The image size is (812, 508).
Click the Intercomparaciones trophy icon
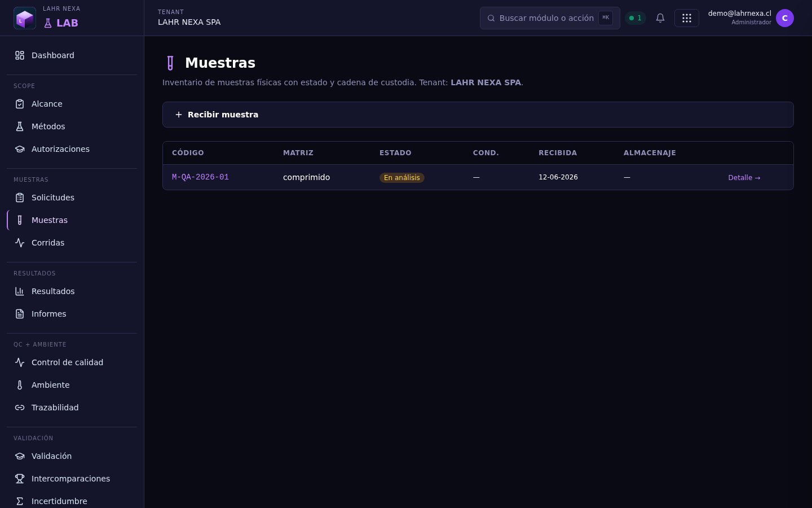tap(20, 479)
